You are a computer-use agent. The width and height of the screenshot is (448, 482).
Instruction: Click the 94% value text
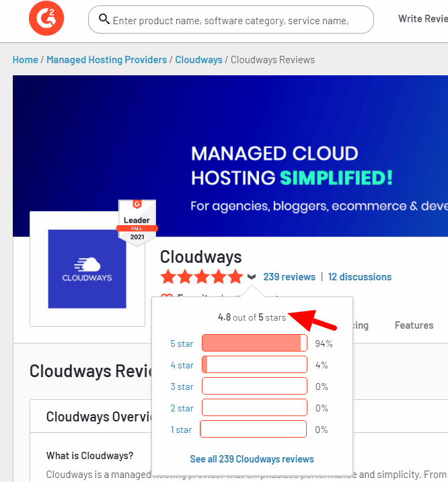point(324,344)
